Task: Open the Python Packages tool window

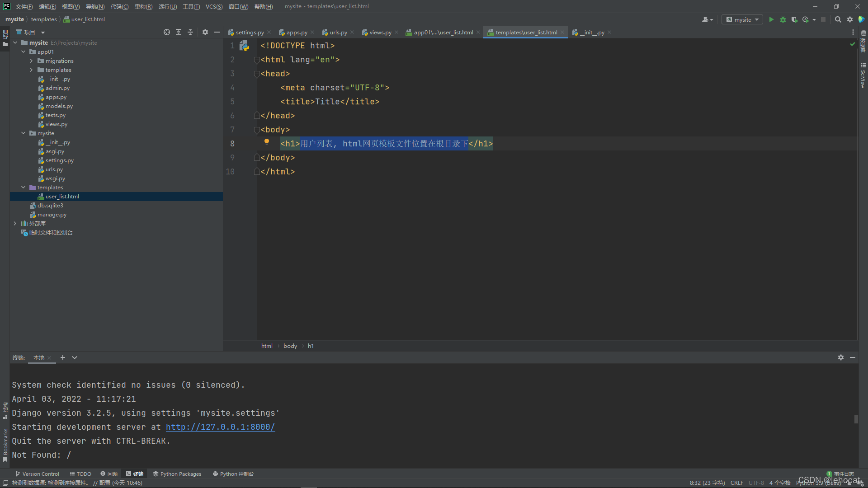Action: (177, 474)
